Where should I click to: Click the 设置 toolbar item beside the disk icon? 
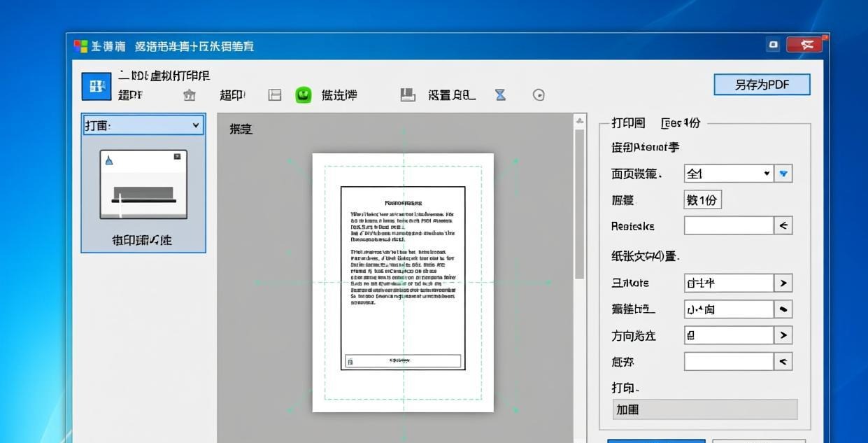(452, 95)
